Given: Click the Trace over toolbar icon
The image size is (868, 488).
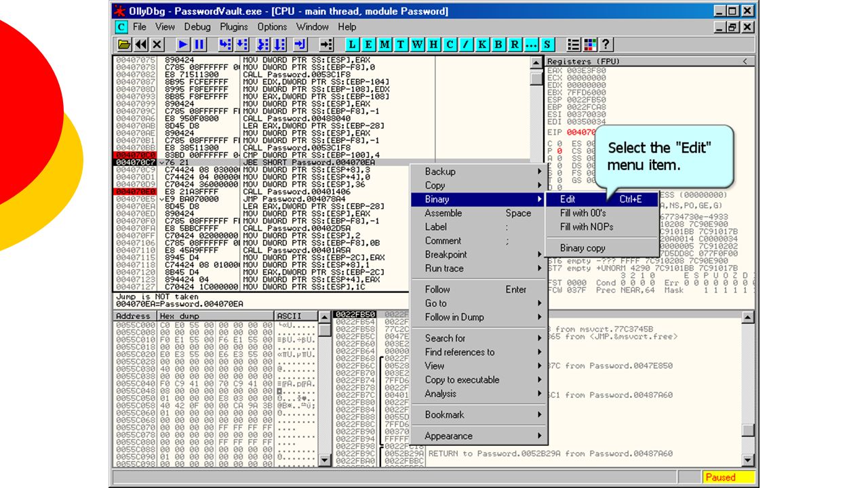Looking at the screenshot, I should (279, 45).
